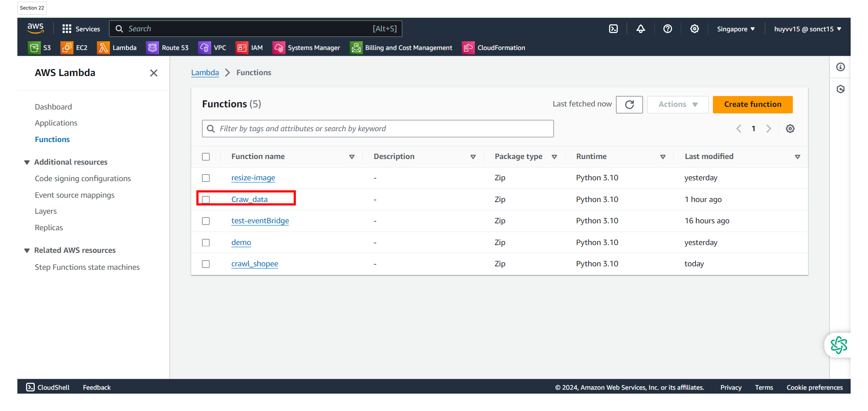Open the demo function link
Image resolution: width=868 pixels, height=411 pixels.
pos(241,242)
